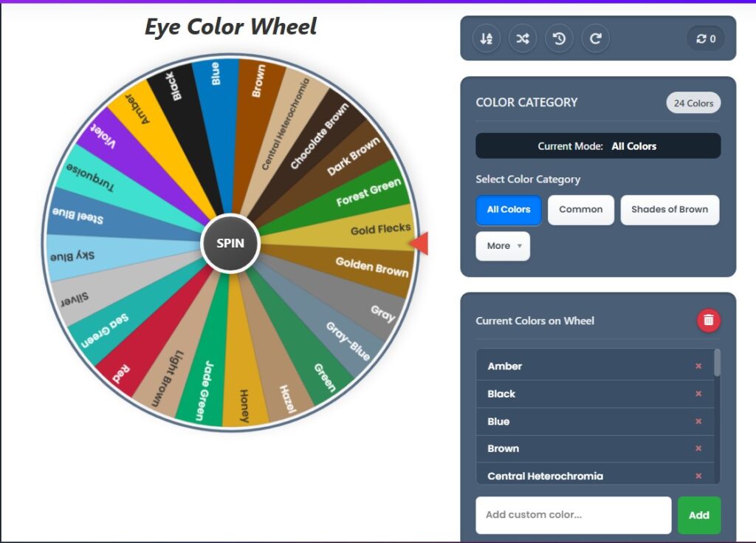The image size is (756, 543).
Task: Click the sort colors alphabetically icon
Action: 487,38
